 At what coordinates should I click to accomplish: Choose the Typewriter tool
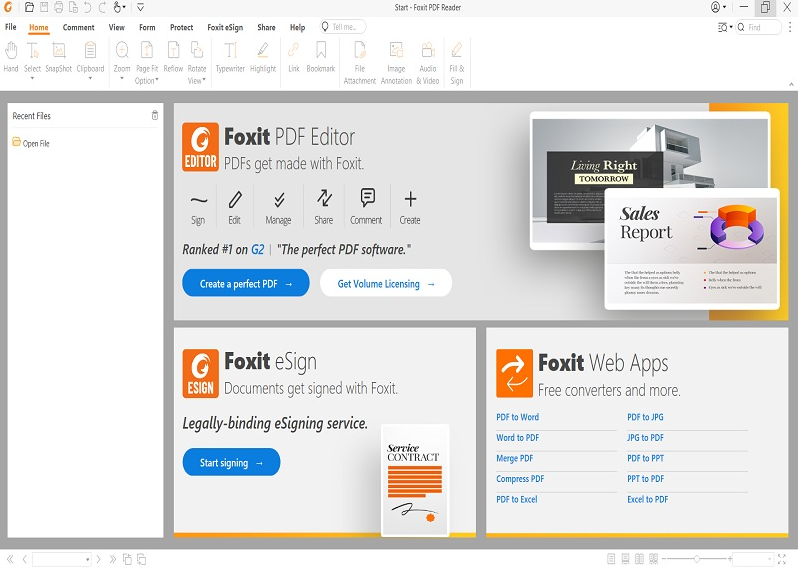click(230, 57)
